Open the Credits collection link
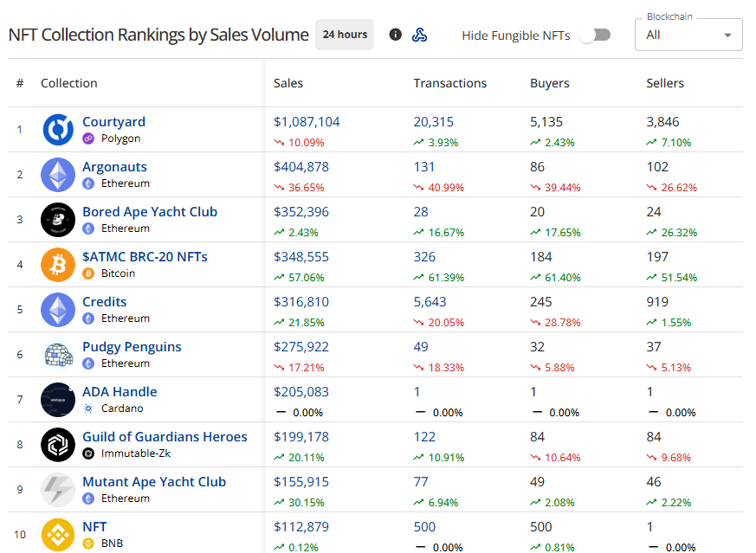Viewport: 756px width, 553px height. [x=105, y=301]
